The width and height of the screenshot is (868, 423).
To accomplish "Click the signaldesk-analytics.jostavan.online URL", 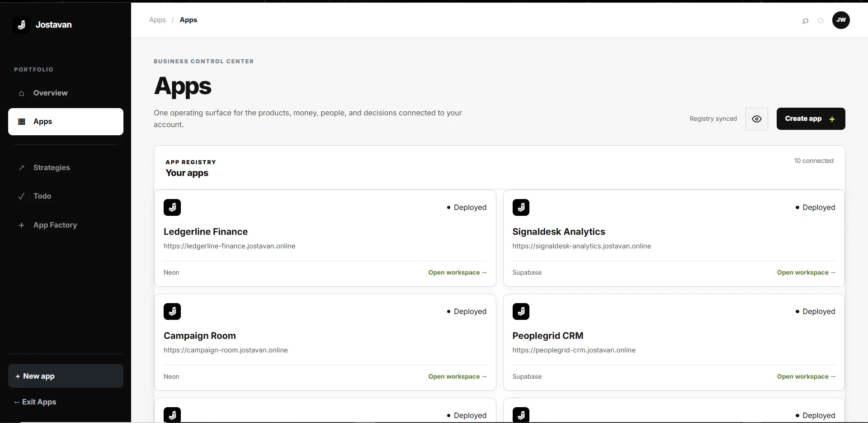I will 582,246.
